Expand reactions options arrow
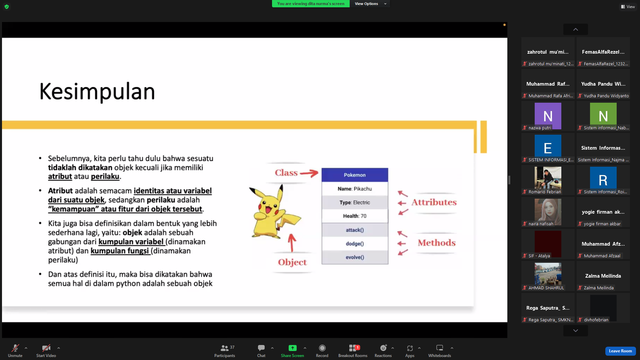The image size is (640, 360). pyautogui.click(x=393, y=348)
